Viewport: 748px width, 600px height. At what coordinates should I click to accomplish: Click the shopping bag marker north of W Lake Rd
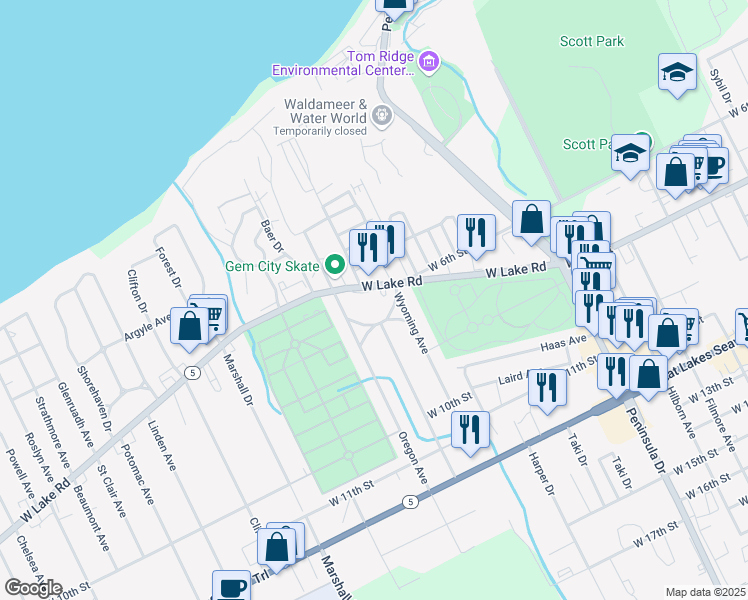point(531,220)
